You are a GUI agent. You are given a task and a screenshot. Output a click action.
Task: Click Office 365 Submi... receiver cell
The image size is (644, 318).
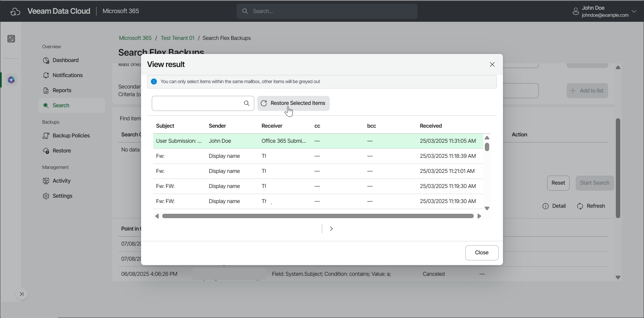[x=284, y=141]
